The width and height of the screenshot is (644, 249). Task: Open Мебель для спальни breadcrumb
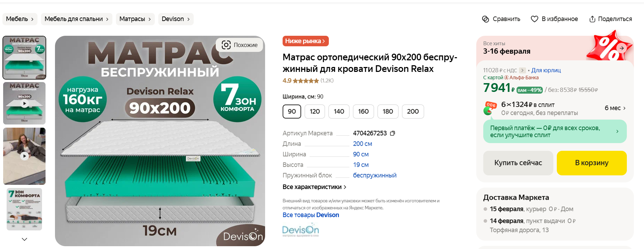click(77, 19)
